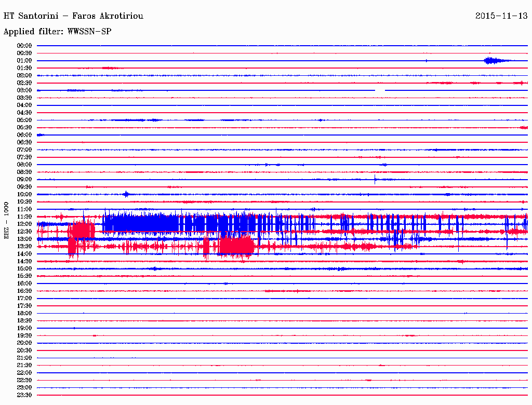532x405 pixels.
Task: Select the 06:00 time label
Action: pos(24,134)
